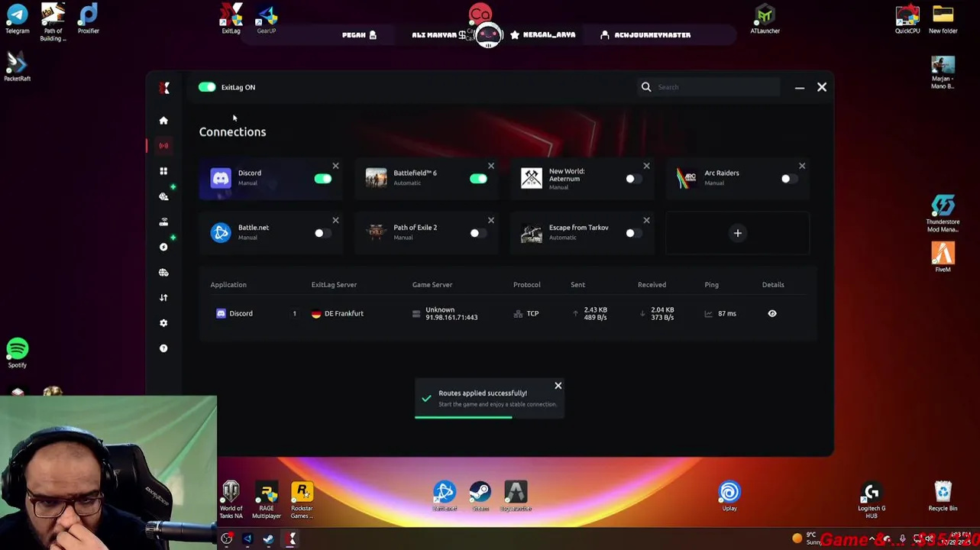The image size is (980, 550).
Task: Open Logitech G HUB desktop shortcut
Action: (872, 500)
